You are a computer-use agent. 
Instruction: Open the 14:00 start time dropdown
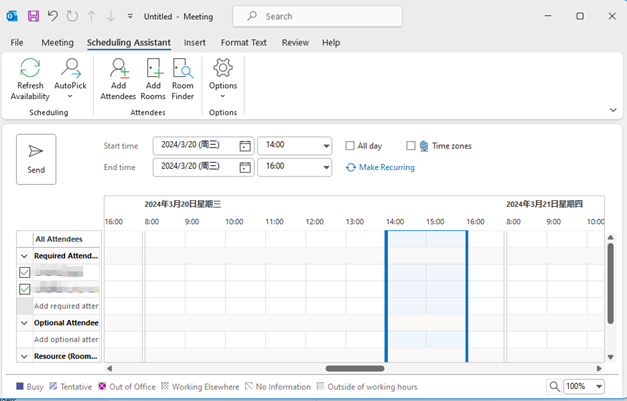click(325, 146)
